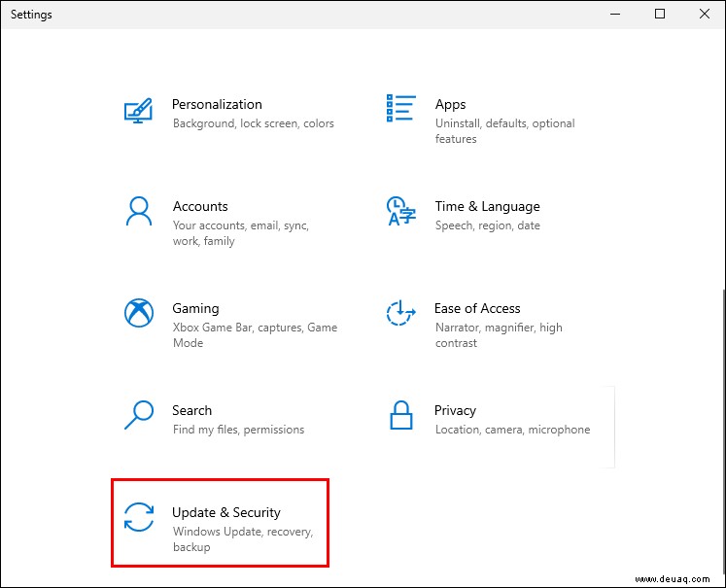
Task: Maximize the Settings window
Action: [660, 14]
